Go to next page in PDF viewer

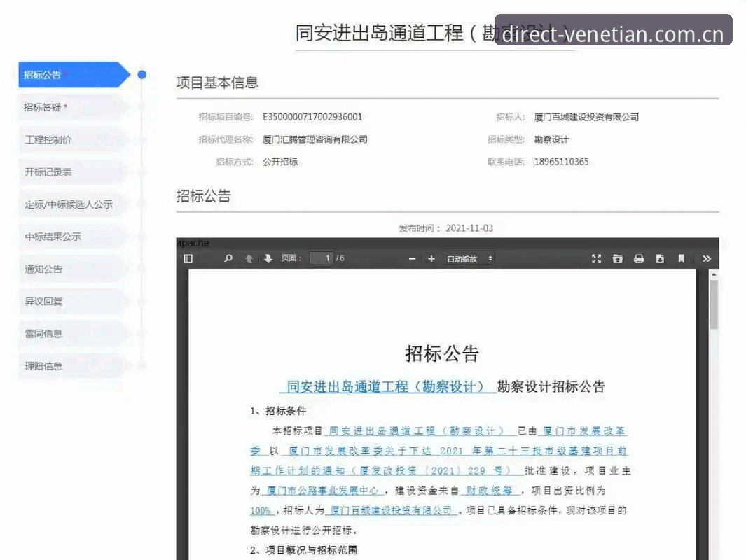pos(268,258)
